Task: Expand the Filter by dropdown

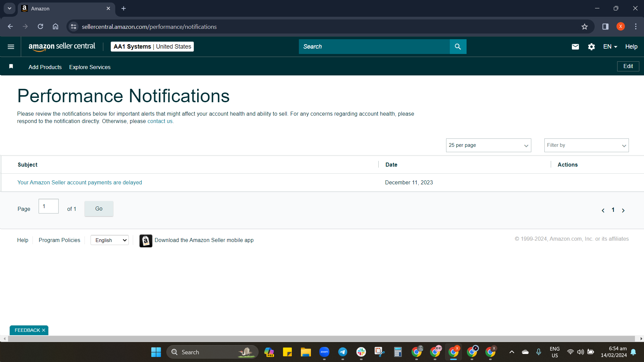Action: pyautogui.click(x=586, y=145)
